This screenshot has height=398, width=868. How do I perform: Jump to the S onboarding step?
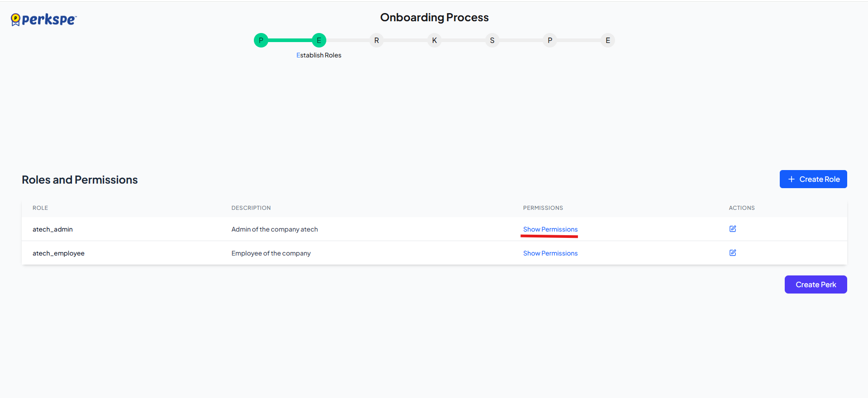[492, 40]
